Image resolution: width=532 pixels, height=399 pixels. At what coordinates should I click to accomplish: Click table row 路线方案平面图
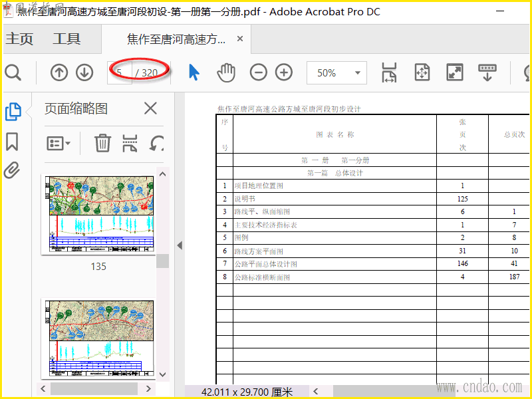[x=372, y=251]
